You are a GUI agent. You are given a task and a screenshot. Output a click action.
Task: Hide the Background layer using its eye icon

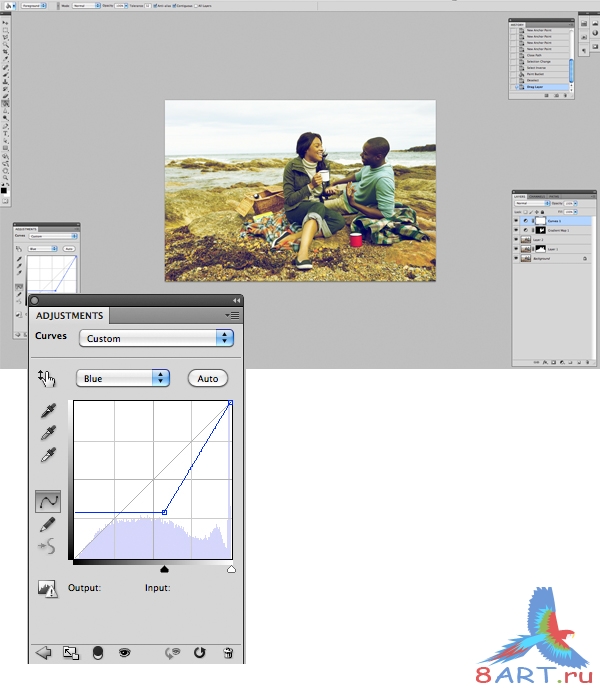[518, 257]
